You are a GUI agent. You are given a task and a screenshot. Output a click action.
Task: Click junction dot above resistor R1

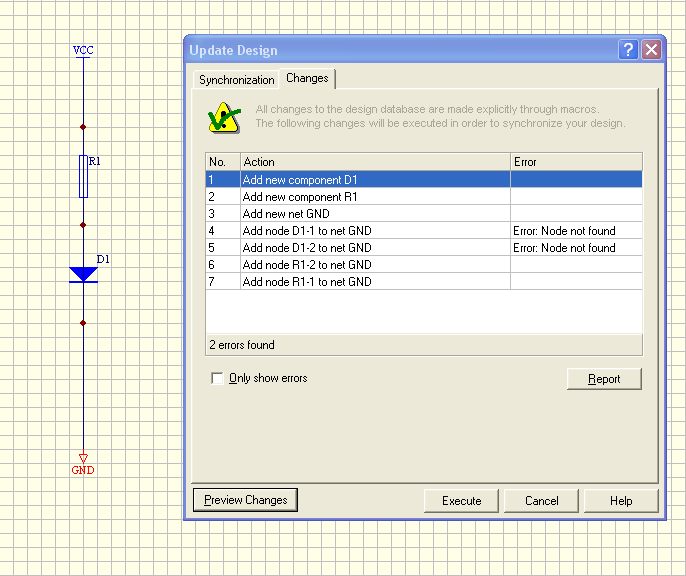pyautogui.click(x=83, y=127)
